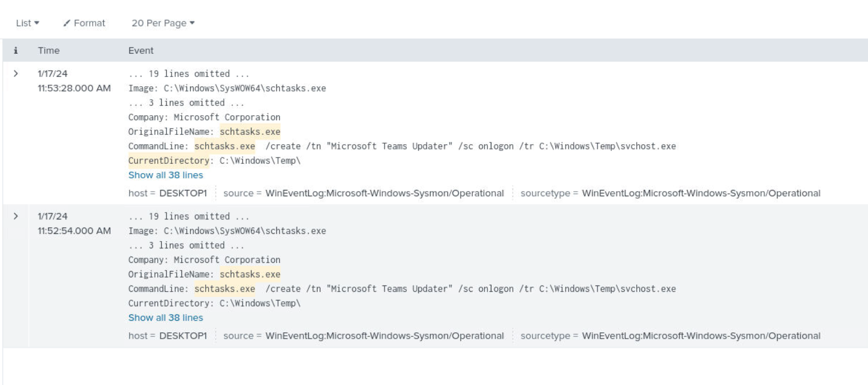Click highlighted OriginalFileName schtasks.exe in first event

pyautogui.click(x=250, y=131)
